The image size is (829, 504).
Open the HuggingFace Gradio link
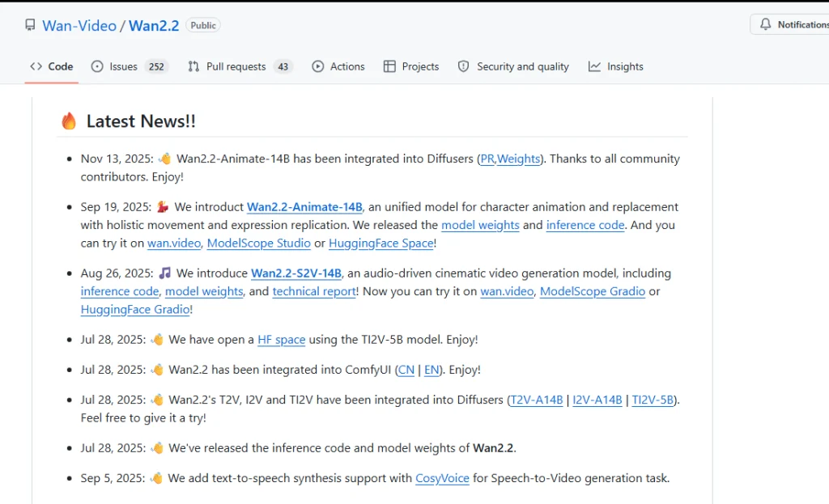135,310
